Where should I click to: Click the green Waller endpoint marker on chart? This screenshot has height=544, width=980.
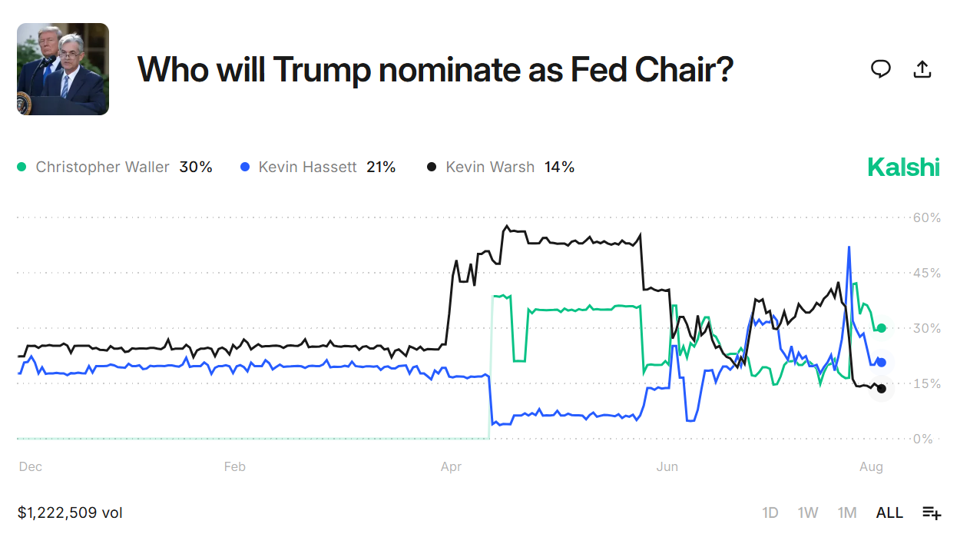tap(882, 328)
